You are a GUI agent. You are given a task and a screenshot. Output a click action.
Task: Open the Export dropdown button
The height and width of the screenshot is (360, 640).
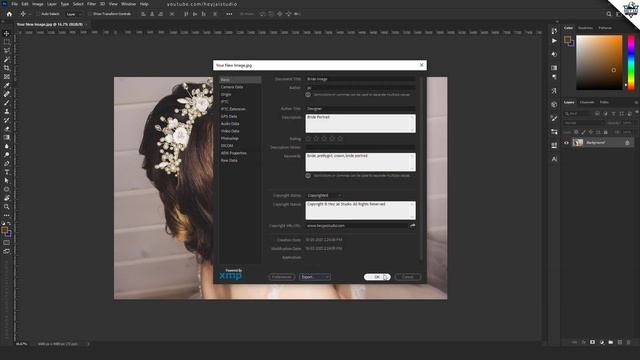tap(315, 277)
